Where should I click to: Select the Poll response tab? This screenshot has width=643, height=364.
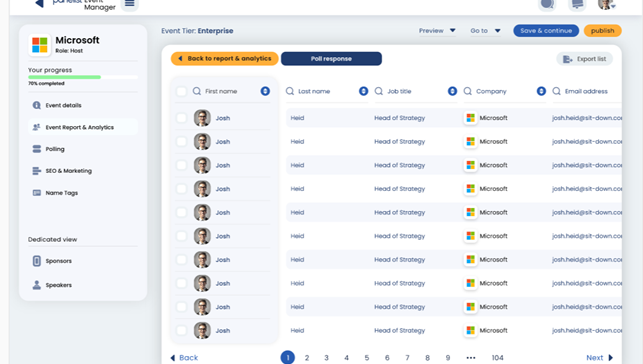coord(331,59)
